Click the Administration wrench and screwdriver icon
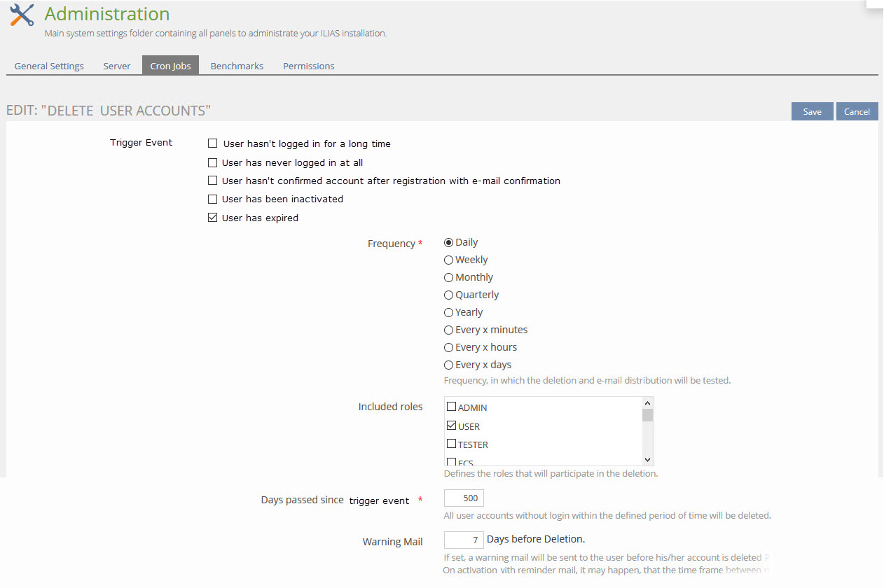 [x=22, y=15]
